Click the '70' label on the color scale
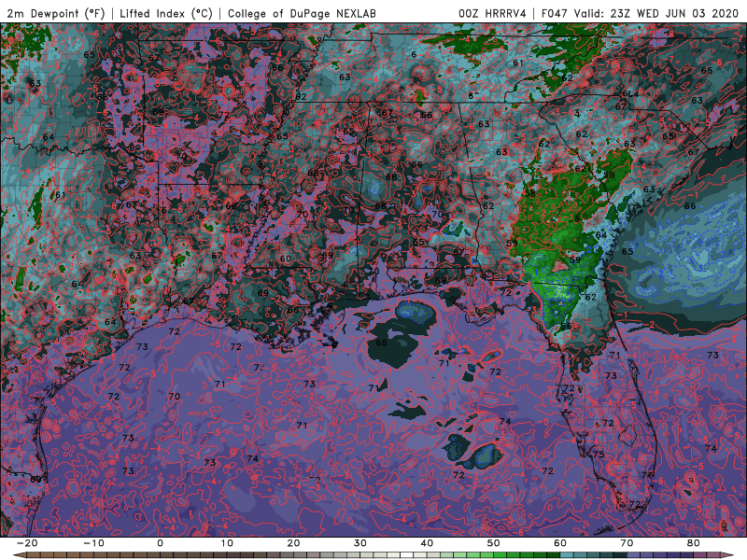 627,543
